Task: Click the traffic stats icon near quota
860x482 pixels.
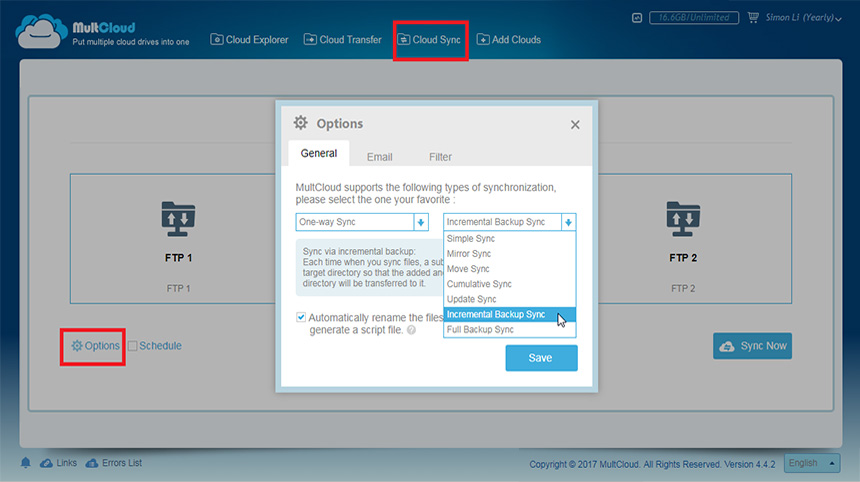Action: tap(637, 18)
